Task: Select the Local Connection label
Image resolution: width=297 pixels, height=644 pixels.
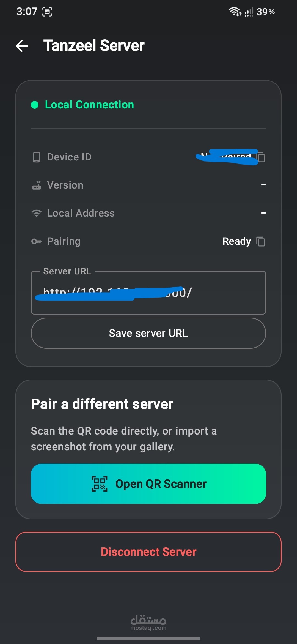Action: click(89, 105)
